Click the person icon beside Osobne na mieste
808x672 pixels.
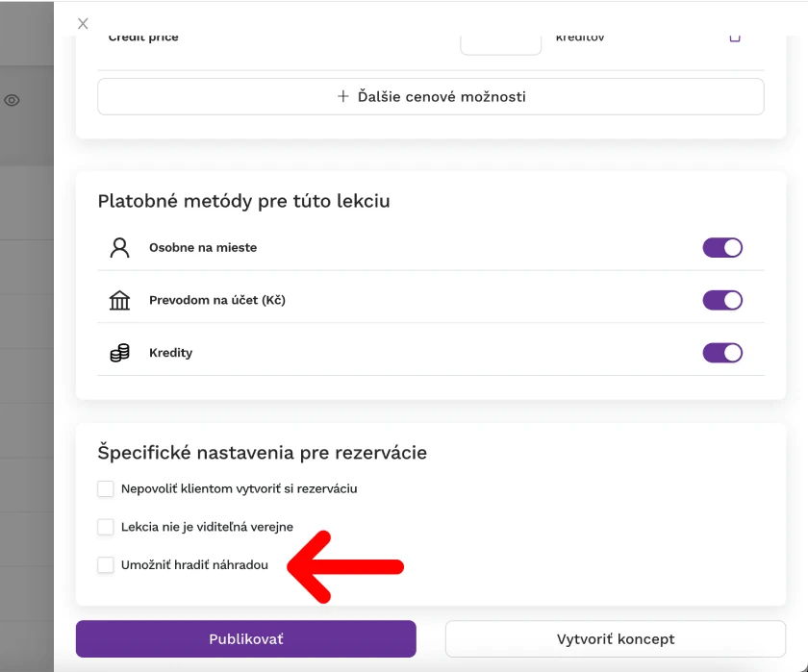pyautogui.click(x=119, y=248)
